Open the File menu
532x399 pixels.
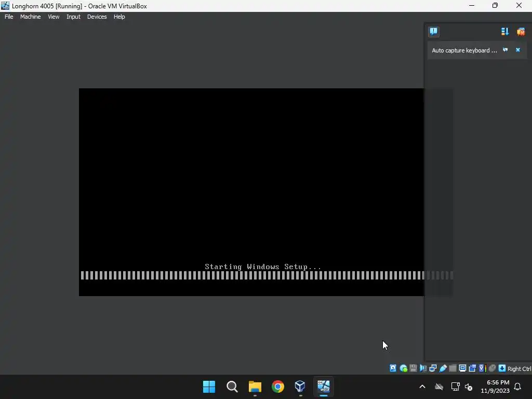(9, 17)
